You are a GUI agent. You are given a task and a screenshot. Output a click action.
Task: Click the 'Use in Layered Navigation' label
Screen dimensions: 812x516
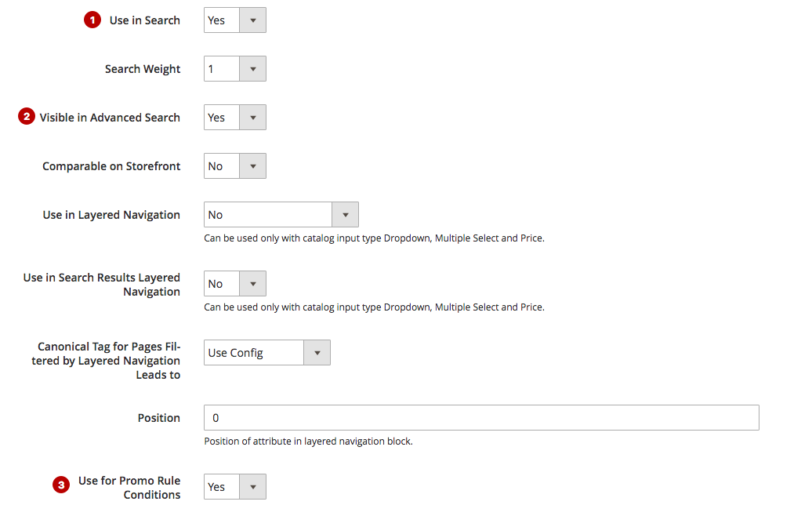[111, 215]
